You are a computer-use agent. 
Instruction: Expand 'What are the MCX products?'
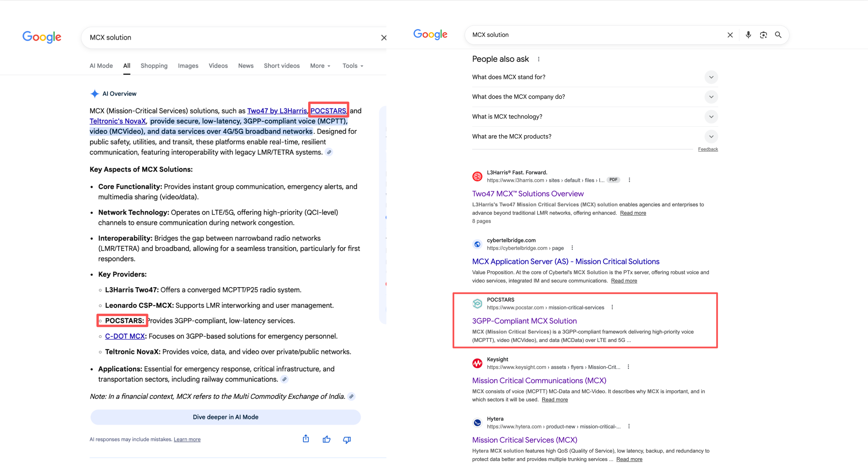(711, 137)
